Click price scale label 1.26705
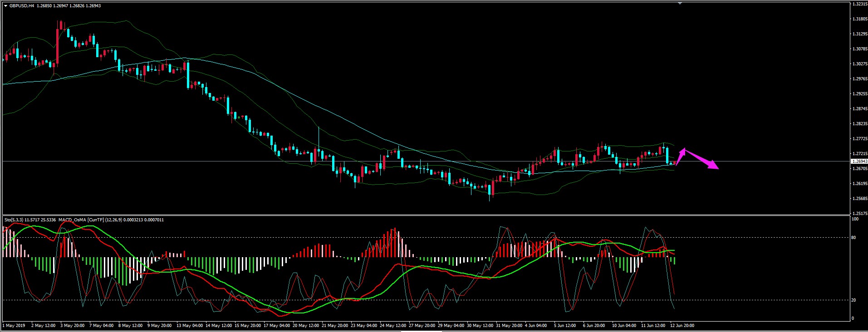The height and width of the screenshot is (332, 868). (x=860, y=169)
